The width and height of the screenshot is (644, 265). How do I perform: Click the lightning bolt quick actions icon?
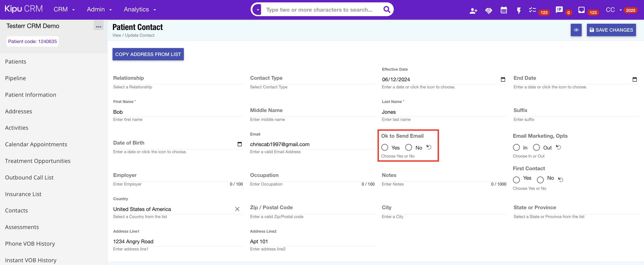tap(519, 10)
